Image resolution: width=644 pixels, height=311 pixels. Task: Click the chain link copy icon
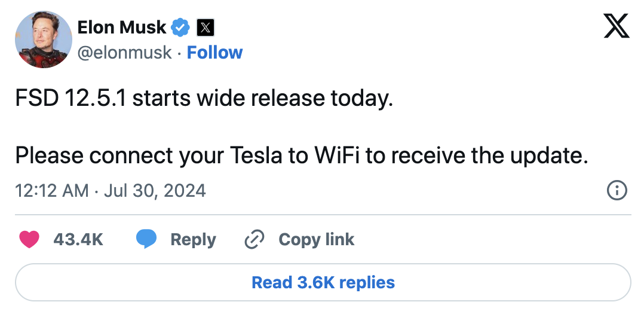[x=254, y=240]
